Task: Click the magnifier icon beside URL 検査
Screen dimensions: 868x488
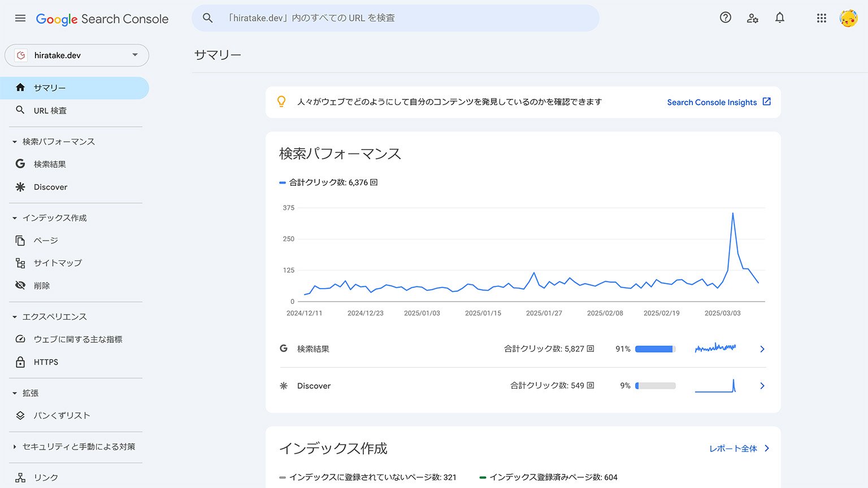Action: click(20, 110)
